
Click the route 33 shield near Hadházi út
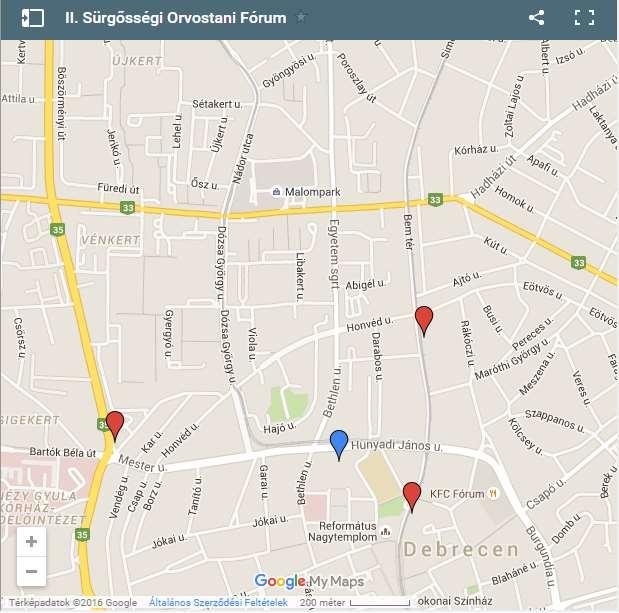(x=435, y=199)
